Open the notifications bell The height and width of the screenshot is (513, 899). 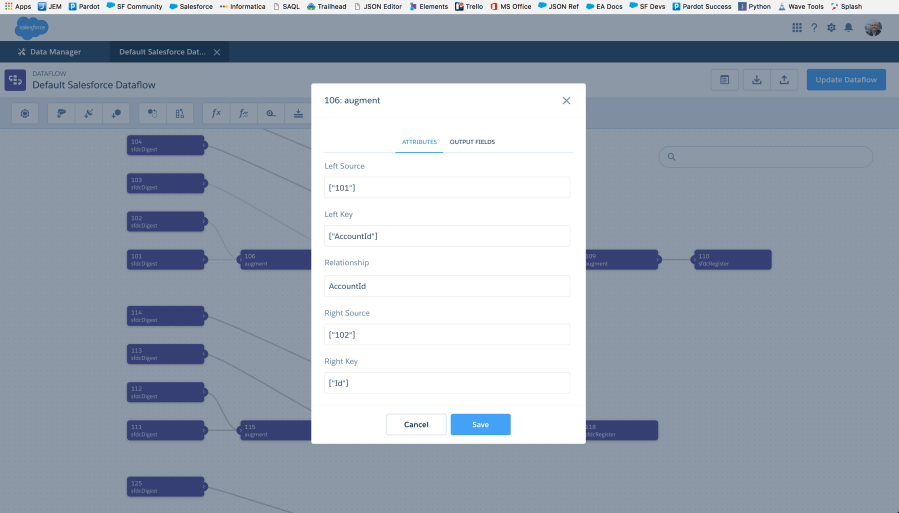click(x=848, y=28)
